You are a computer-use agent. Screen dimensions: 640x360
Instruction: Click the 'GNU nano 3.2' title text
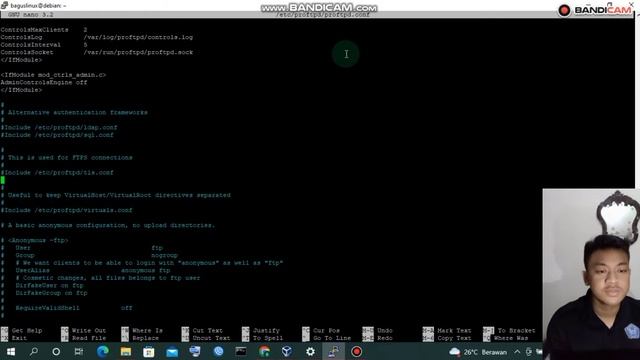click(31, 15)
